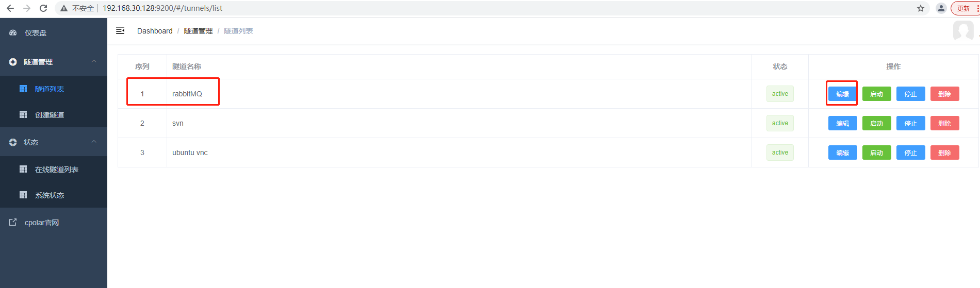Screen dimensions: 980x288
Task: Click the browser reload icon
Action: coord(43,8)
